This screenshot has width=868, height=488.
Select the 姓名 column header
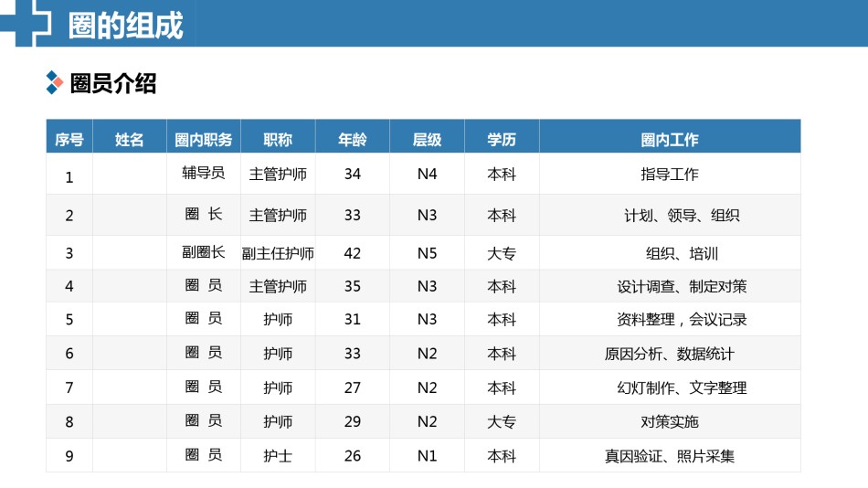click(130, 140)
